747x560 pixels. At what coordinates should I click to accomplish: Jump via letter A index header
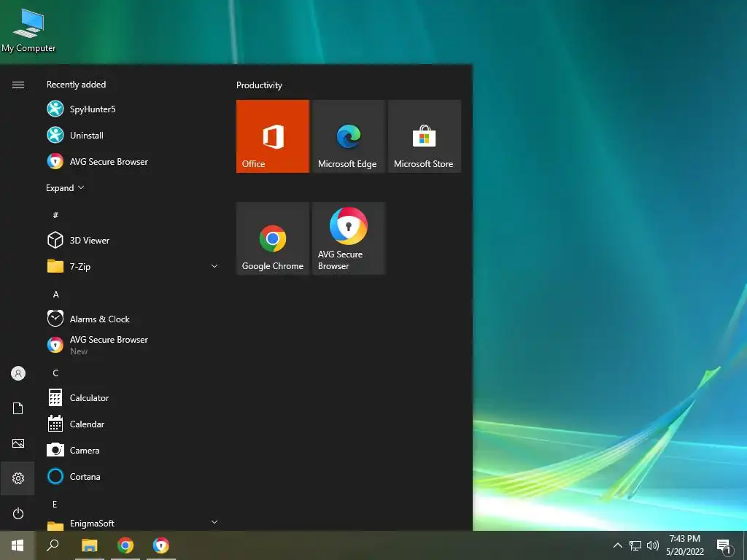pyautogui.click(x=55, y=295)
